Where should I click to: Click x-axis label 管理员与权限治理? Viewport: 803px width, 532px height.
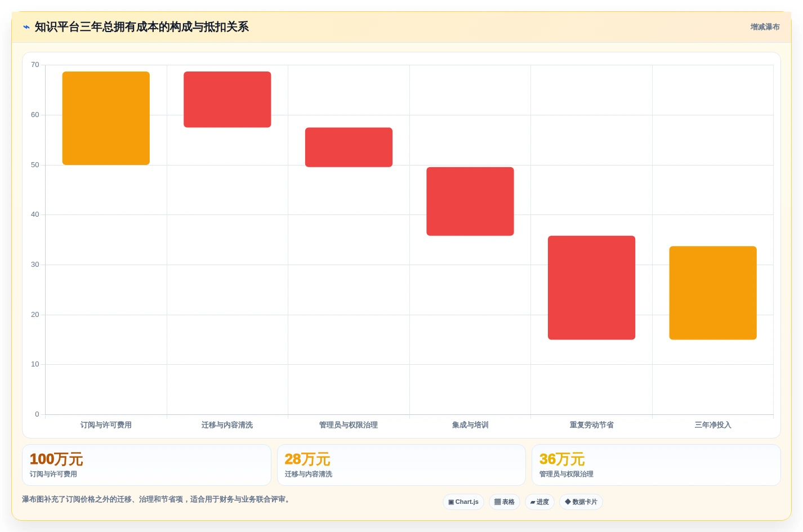[x=349, y=425]
